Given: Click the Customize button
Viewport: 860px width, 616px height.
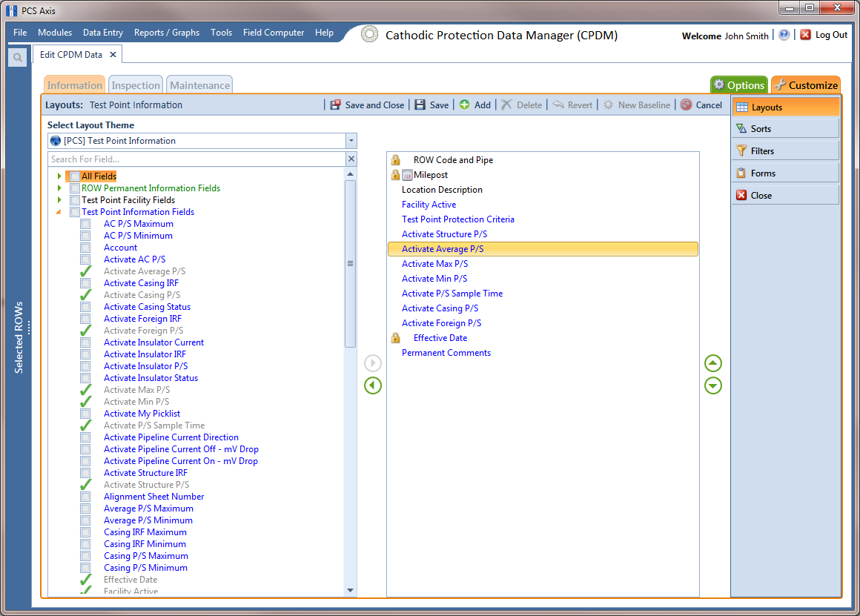Looking at the screenshot, I should click(x=807, y=85).
